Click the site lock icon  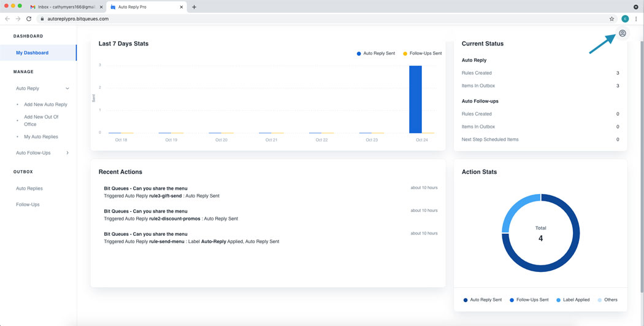point(42,19)
